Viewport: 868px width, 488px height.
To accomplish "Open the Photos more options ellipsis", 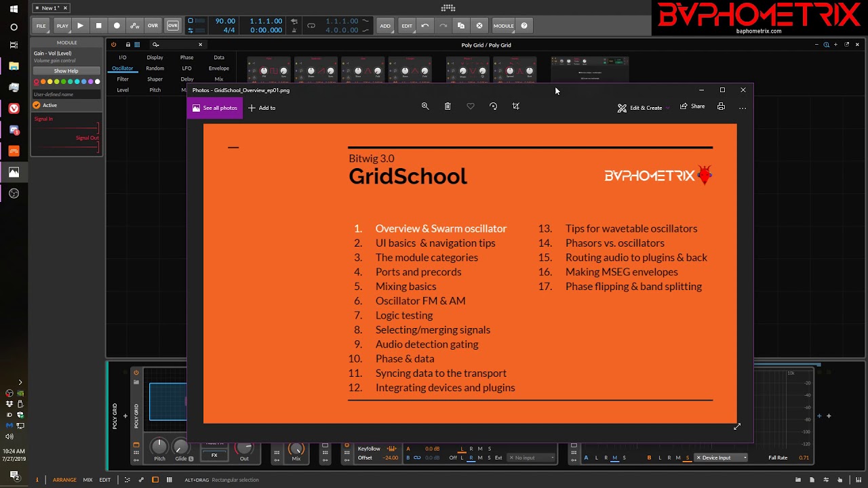I will click(743, 107).
